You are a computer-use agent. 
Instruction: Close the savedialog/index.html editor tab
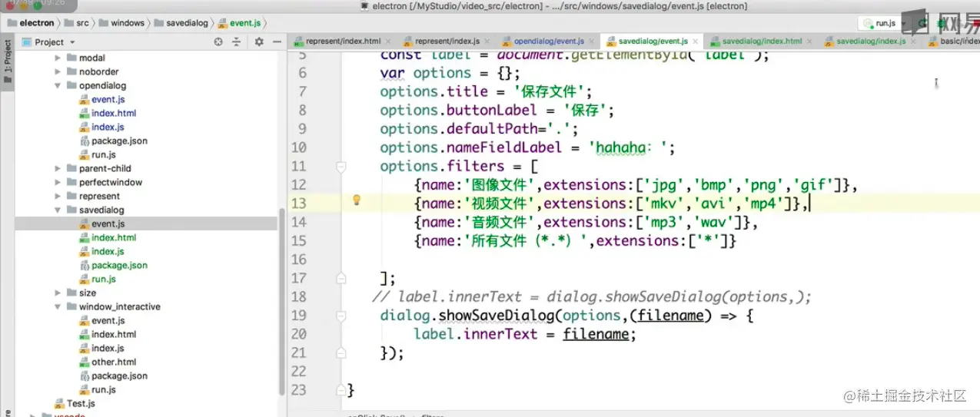[x=809, y=41]
